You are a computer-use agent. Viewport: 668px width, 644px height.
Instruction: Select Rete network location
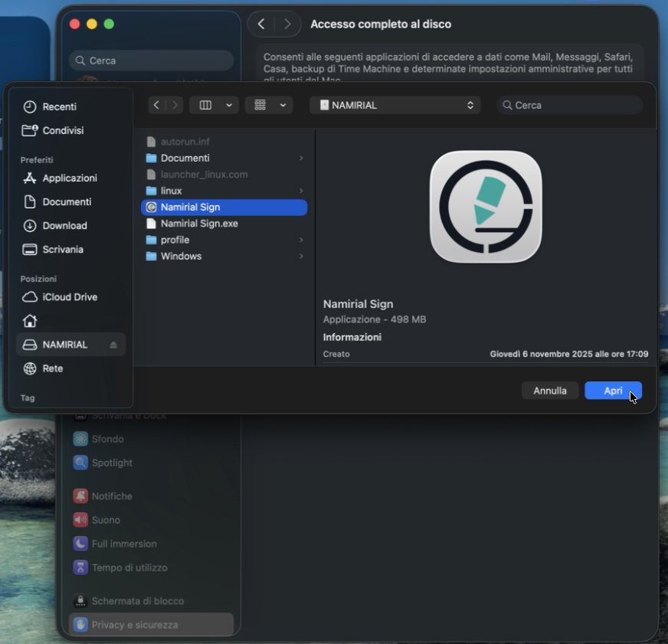point(52,368)
